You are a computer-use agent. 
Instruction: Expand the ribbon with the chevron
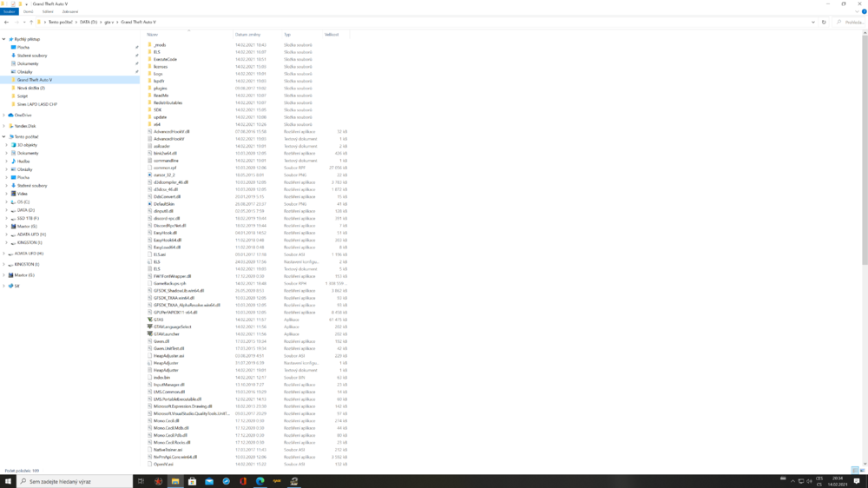point(858,11)
